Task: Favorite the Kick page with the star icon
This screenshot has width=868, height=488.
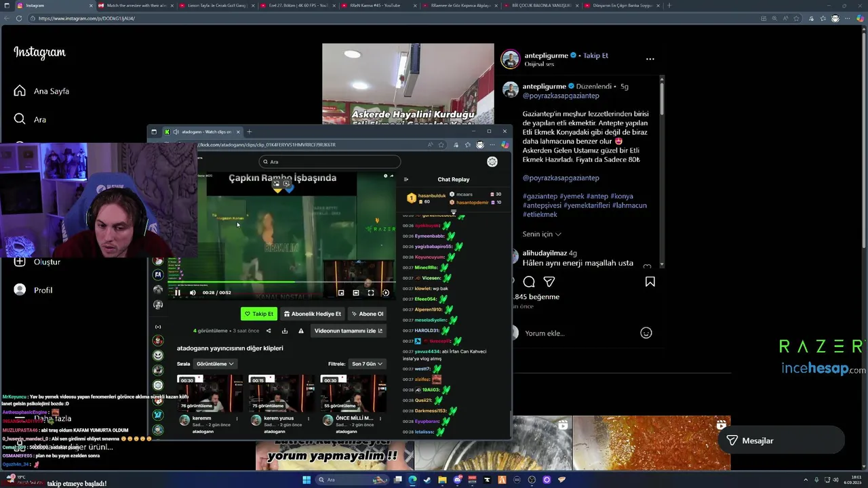Action: [441, 144]
